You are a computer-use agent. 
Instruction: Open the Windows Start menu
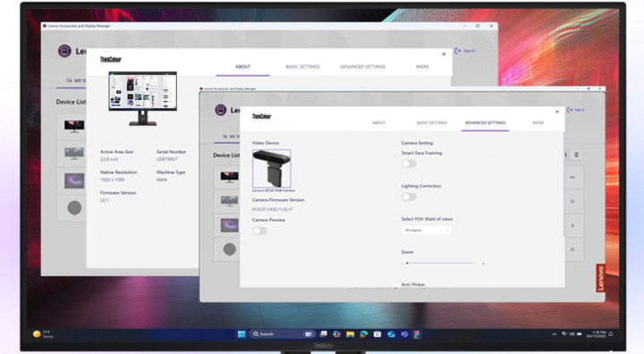(241, 333)
